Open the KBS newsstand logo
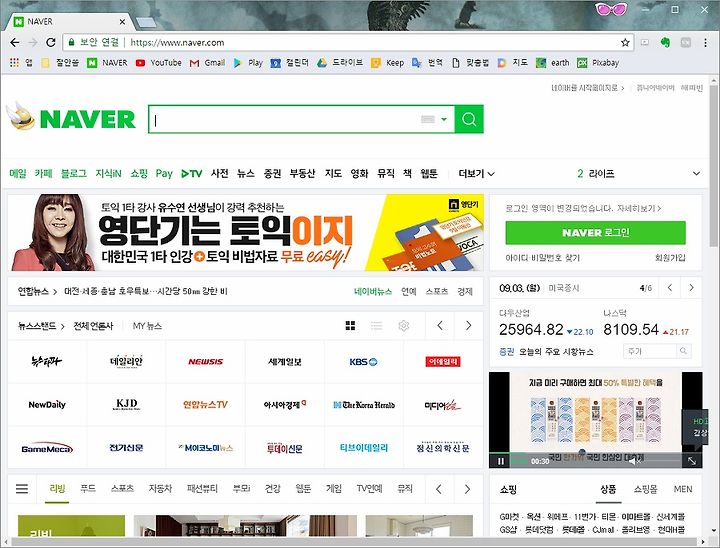Viewport: 720px width, 548px height. coord(363,362)
